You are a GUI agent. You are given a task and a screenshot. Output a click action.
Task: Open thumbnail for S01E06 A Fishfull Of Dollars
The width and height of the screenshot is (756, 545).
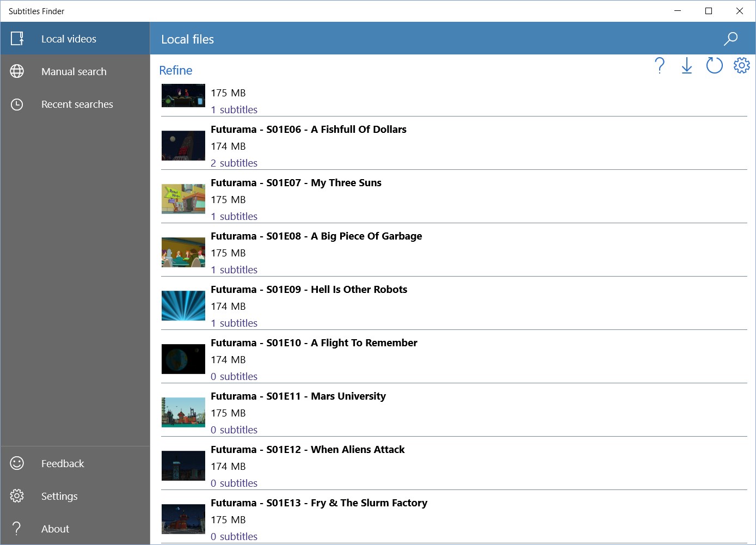[x=183, y=145]
